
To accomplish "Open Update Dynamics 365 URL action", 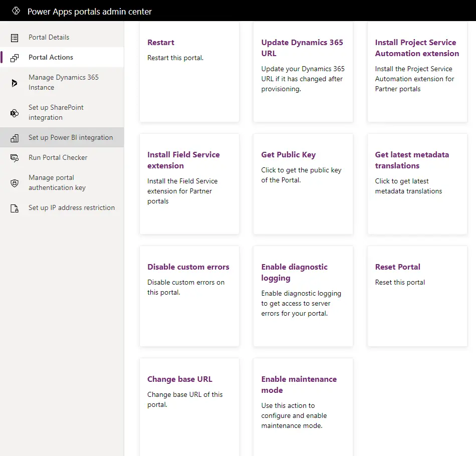I will point(303,72).
